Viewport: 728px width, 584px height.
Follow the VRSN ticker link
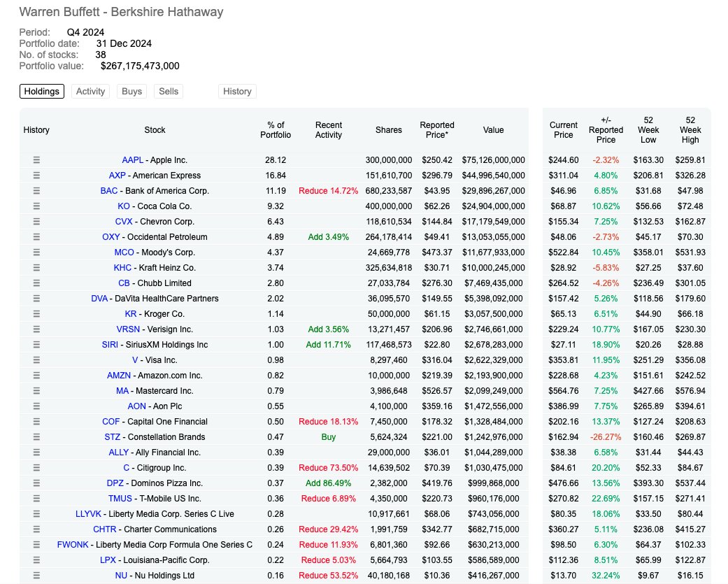pos(128,329)
